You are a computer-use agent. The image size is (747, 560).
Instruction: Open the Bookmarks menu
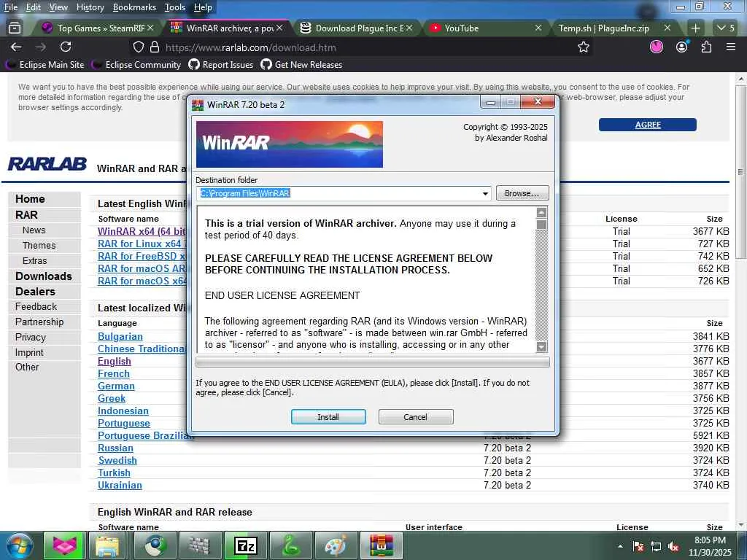pyautogui.click(x=134, y=7)
